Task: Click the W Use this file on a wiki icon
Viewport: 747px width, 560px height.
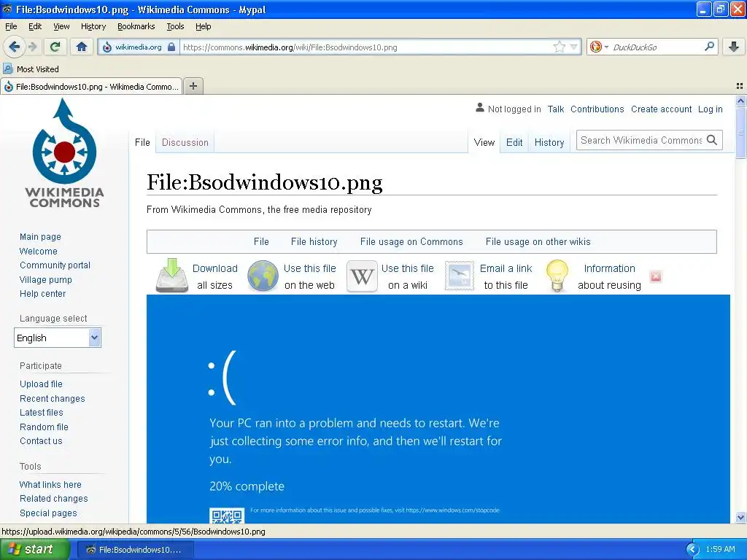Action: tap(362, 276)
